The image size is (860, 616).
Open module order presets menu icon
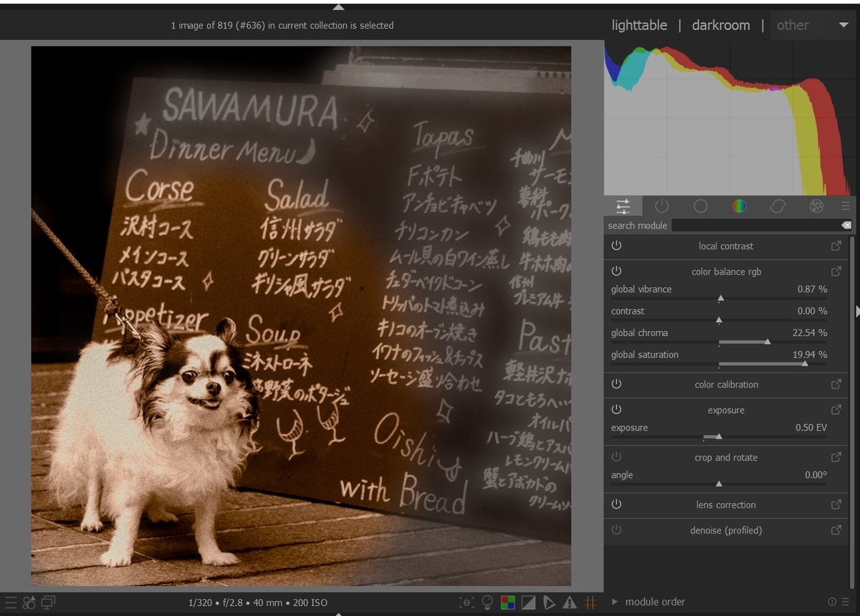click(x=846, y=602)
